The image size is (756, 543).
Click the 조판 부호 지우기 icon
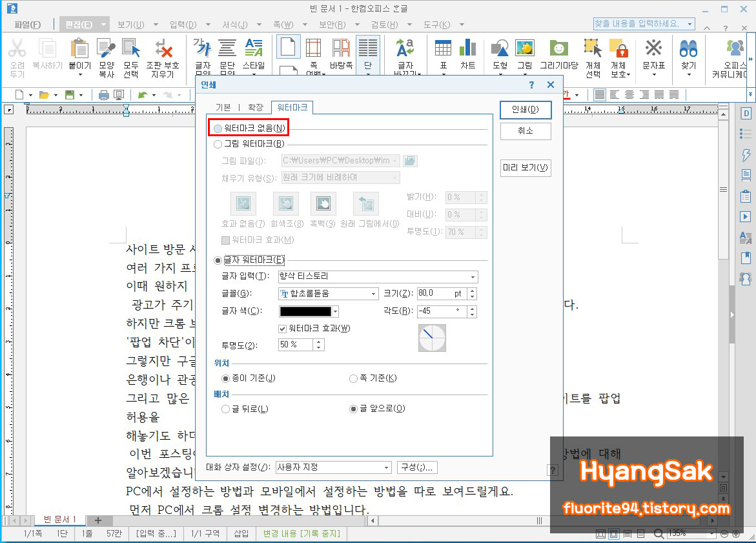point(163,48)
